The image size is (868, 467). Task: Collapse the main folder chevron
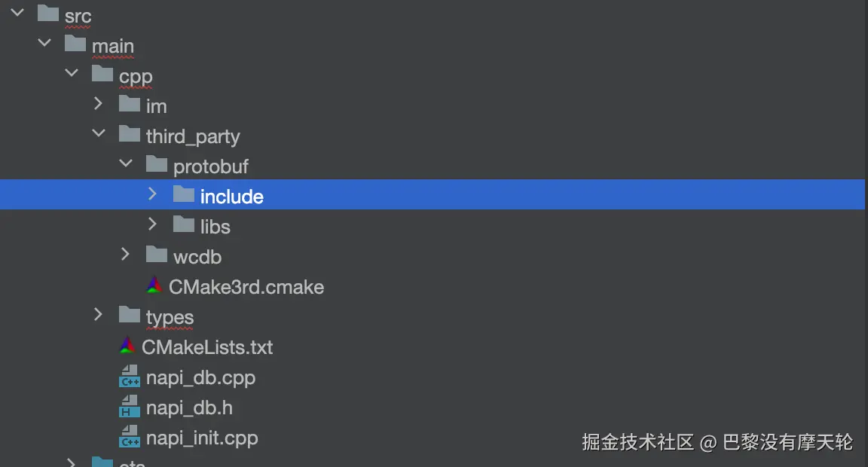(x=44, y=43)
